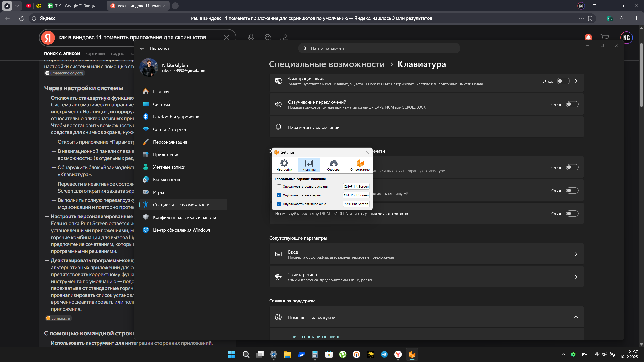644x362 pixels.
Task: Check the Опубликовать область экрана checkbox
Action: pyautogui.click(x=279, y=186)
